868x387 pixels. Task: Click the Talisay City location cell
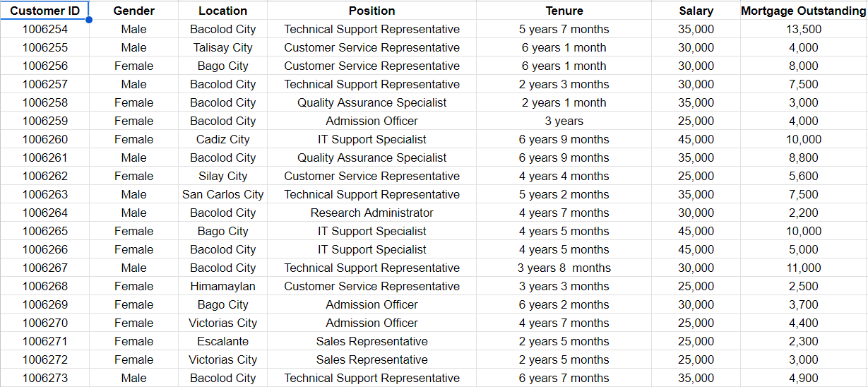click(x=222, y=47)
